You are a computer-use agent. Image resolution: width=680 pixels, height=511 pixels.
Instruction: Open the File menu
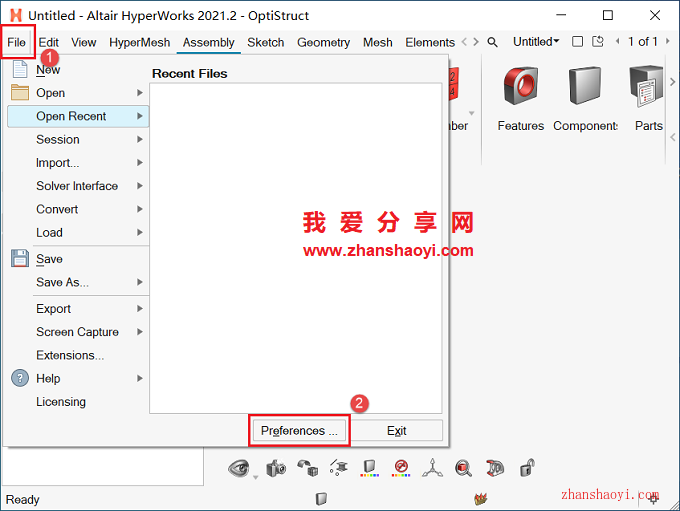(16, 42)
